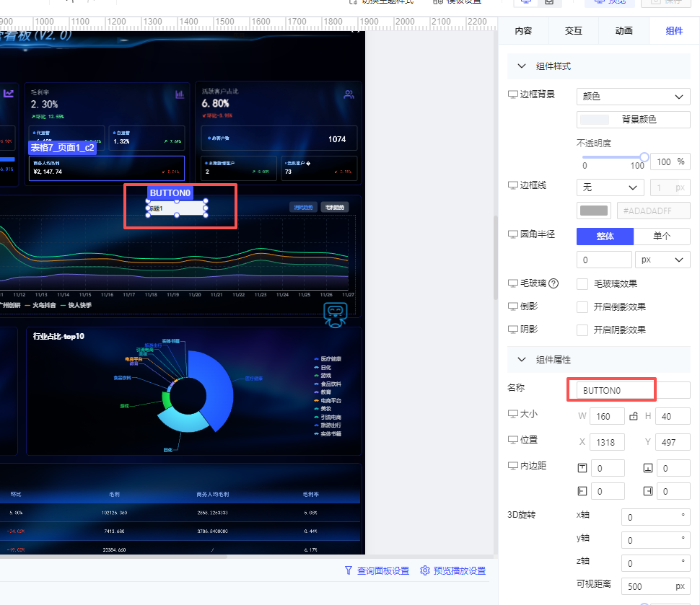Edit the corner radius value field
Image resolution: width=700 pixels, height=605 pixels.
[604, 260]
